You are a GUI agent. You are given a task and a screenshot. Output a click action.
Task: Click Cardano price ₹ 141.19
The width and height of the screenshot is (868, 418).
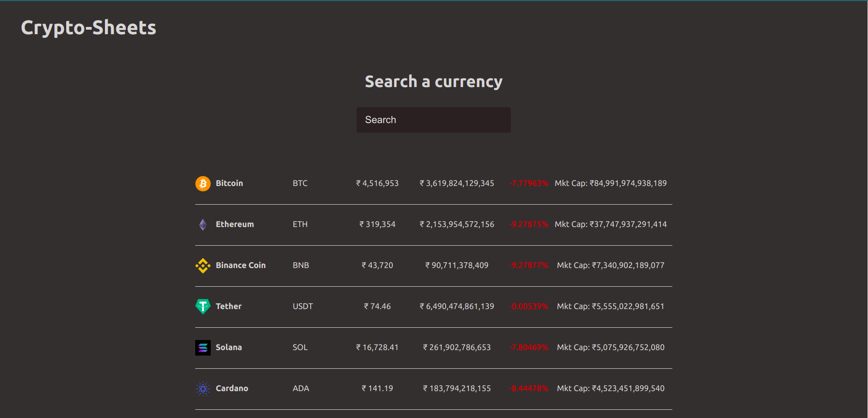377,388
